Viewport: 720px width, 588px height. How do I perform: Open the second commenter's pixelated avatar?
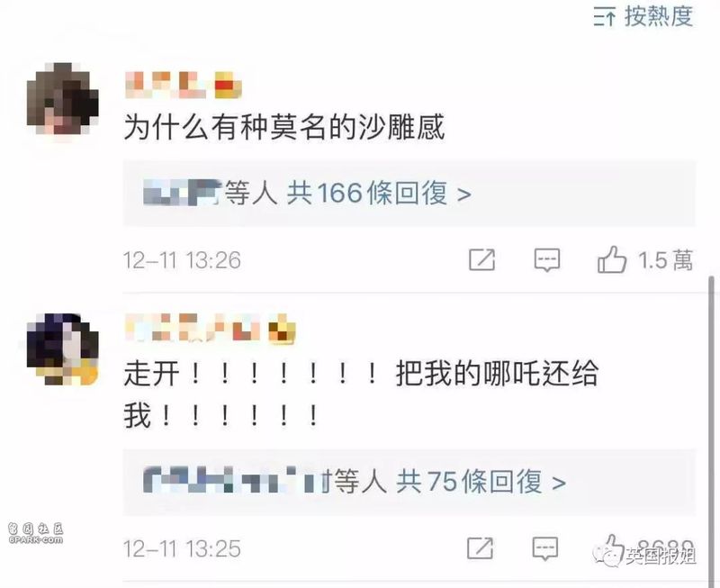click(x=62, y=349)
